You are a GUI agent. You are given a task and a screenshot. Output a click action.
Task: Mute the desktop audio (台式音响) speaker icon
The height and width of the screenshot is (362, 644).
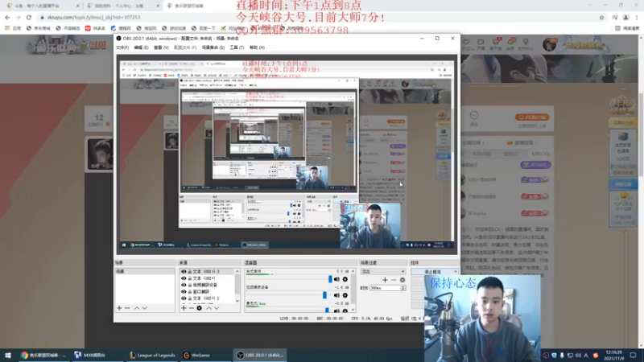point(336,279)
